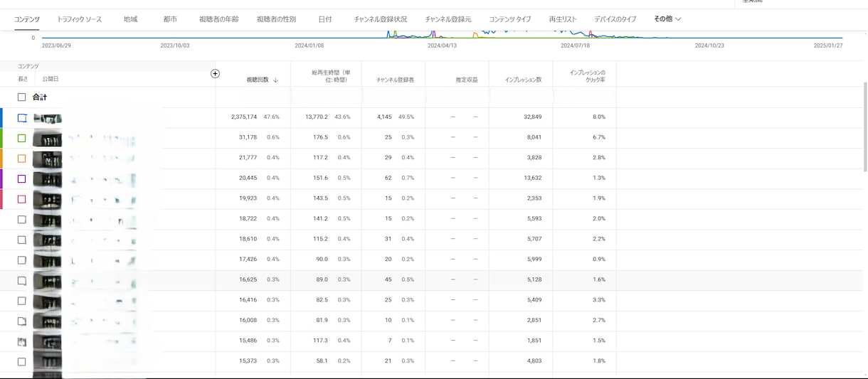Open video thumbnail in 20,445 views row
This screenshot has width=868, height=379.
pos(47,178)
